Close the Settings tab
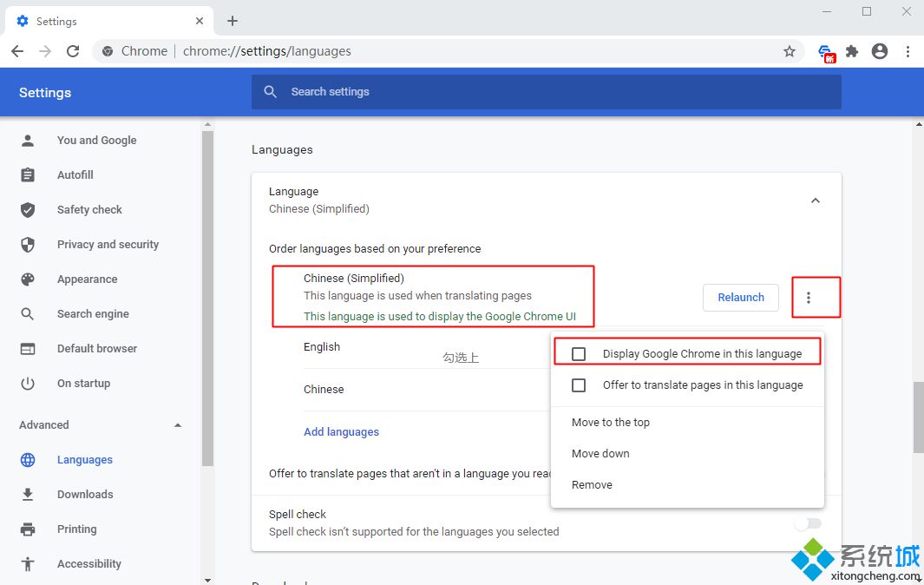This screenshot has height=585, width=924. 200,21
